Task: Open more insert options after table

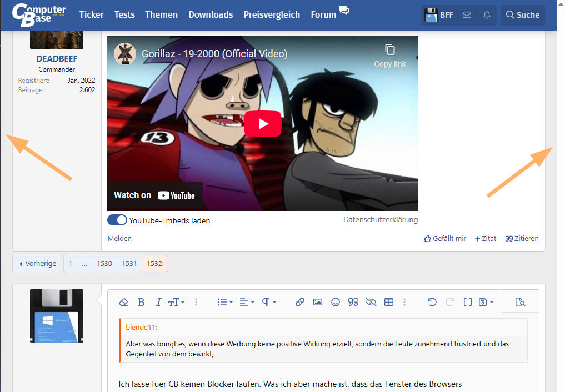Action: [404, 303]
